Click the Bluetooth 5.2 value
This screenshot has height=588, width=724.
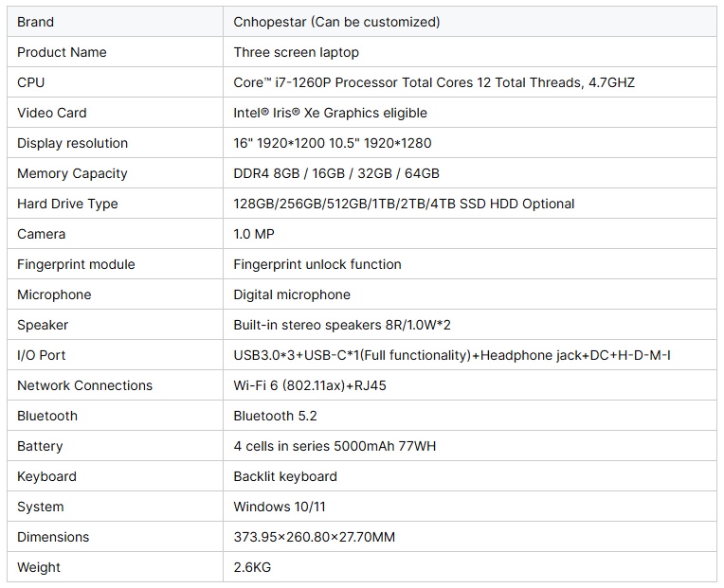coord(275,416)
